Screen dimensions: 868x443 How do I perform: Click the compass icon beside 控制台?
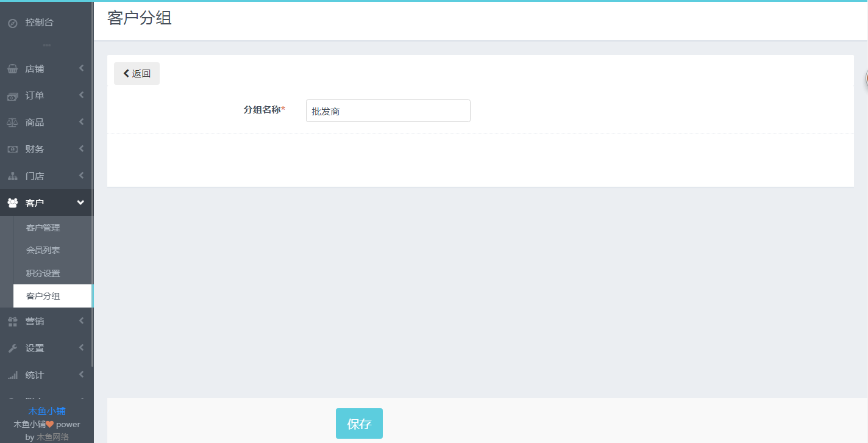pos(12,23)
